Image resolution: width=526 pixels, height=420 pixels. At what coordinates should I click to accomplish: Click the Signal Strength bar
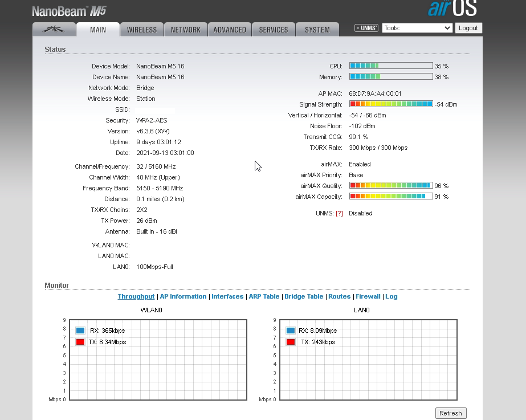click(391, 104)
